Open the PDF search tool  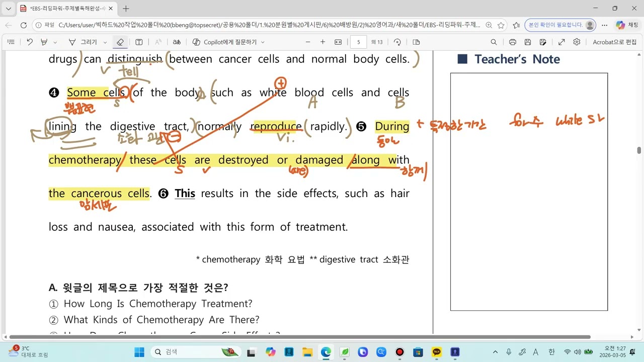point(494,42)
